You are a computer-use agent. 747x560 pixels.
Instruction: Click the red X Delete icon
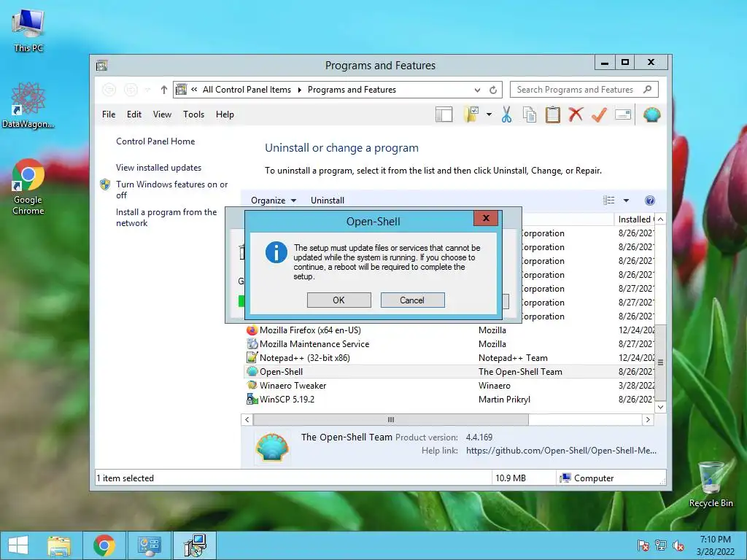pyautogui.click(x=576, y=114)
